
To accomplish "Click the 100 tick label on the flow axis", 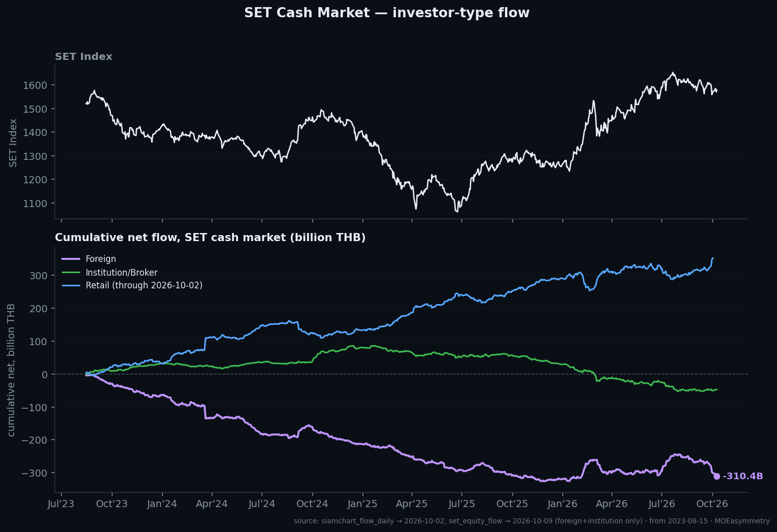I will pyautogui.click(x=39, y=342).
